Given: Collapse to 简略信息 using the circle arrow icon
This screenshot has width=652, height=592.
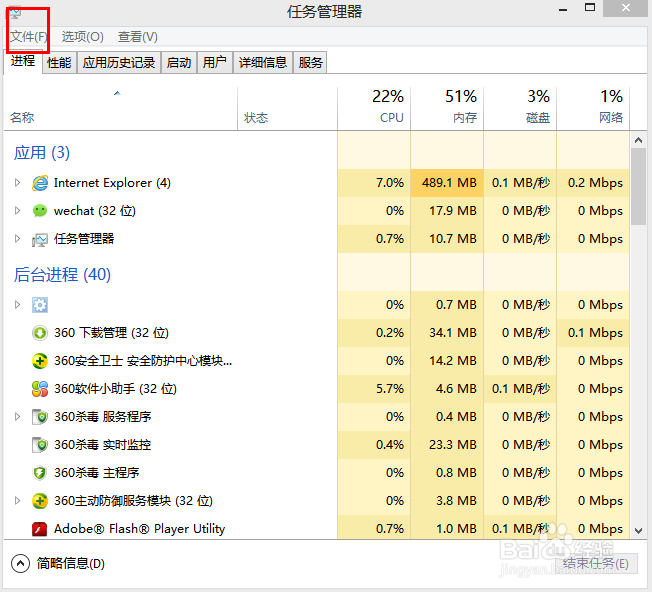Looking at the screenshot, I should tap(20, 564).
